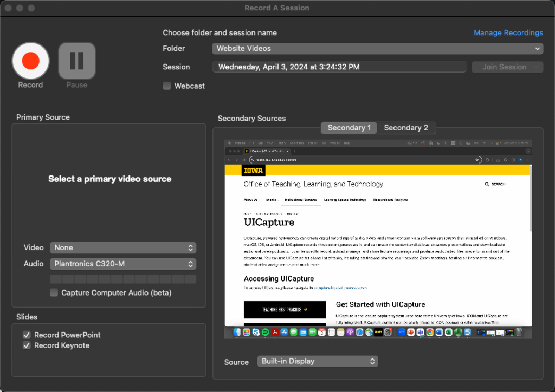
Task: Click the Search icon on the UICapture webpage preview
Action: (487, 184)
